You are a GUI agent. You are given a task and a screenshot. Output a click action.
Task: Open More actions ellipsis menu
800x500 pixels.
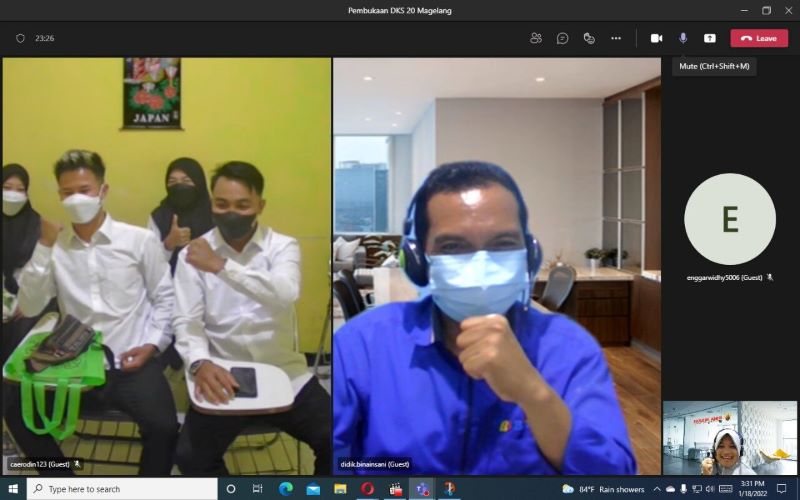click(616, 38)
